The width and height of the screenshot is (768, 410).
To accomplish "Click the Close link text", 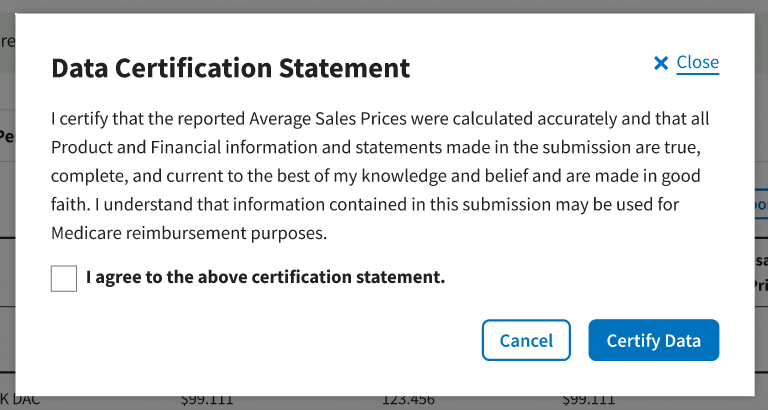I will (x=697, y=62).
